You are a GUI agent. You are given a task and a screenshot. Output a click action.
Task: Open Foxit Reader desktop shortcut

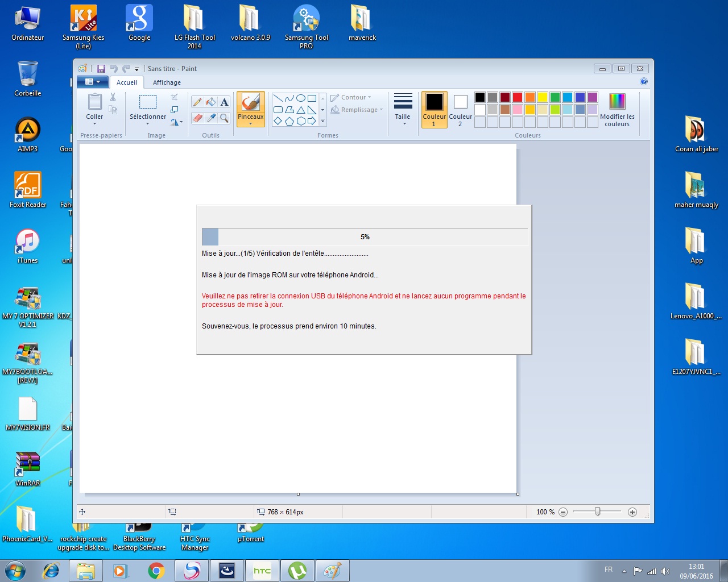(28, 190)
